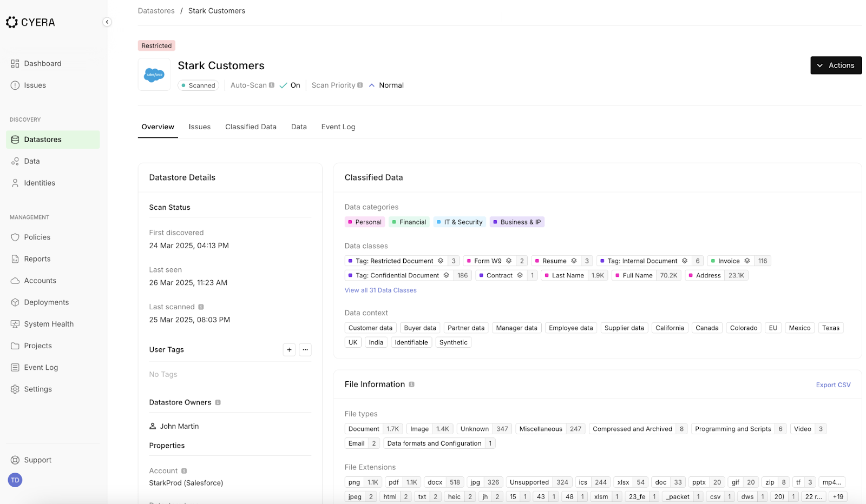Open the System Health page

pyautogui.click(x=48, y=323)
